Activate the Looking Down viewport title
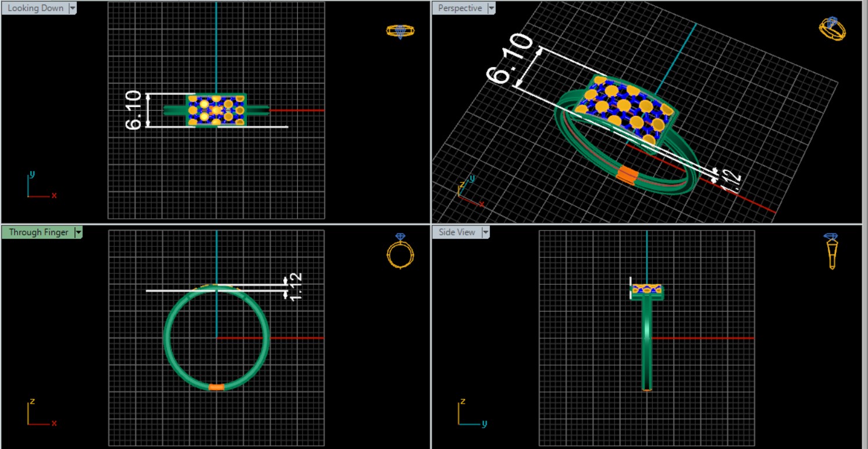Screen dimensions: 868x449 (x=35, y=8)
